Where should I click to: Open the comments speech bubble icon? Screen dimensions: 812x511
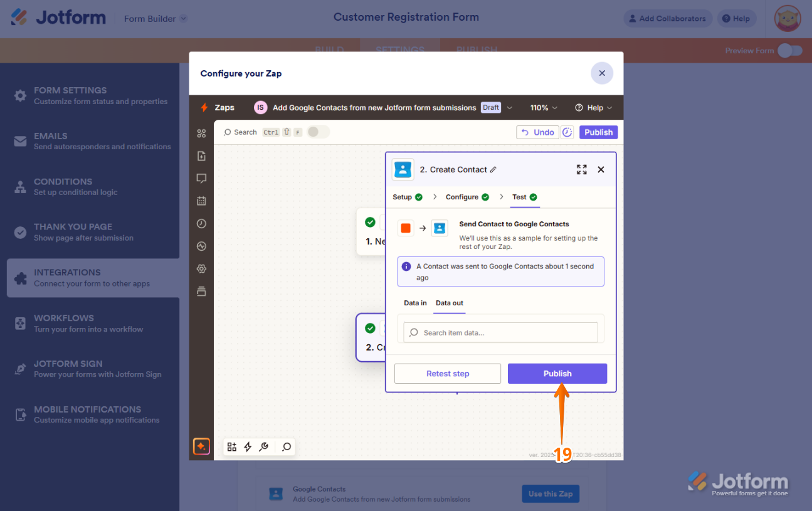coord(201,178)
